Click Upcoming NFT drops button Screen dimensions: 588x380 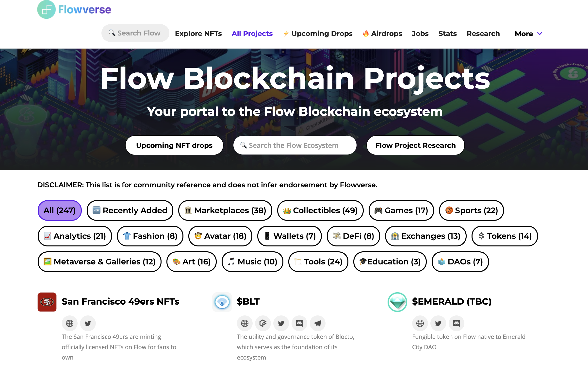174,145
